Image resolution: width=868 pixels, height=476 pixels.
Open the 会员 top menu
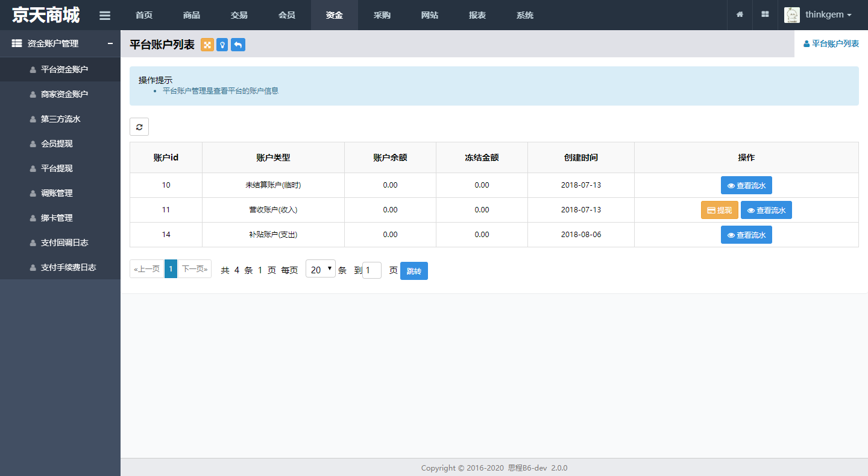[287, 15]
